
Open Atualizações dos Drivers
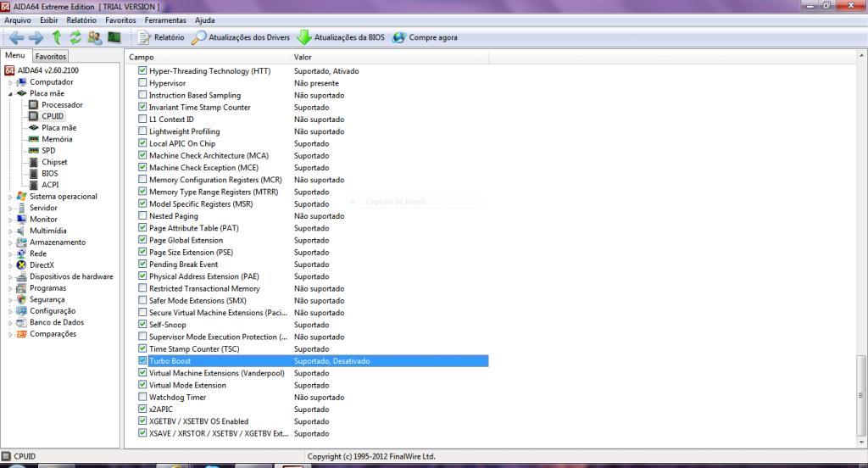pos(240,37)
